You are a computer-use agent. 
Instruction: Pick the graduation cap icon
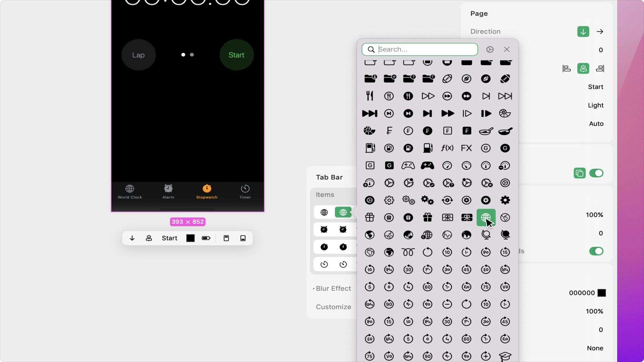[x=505, y=356]
